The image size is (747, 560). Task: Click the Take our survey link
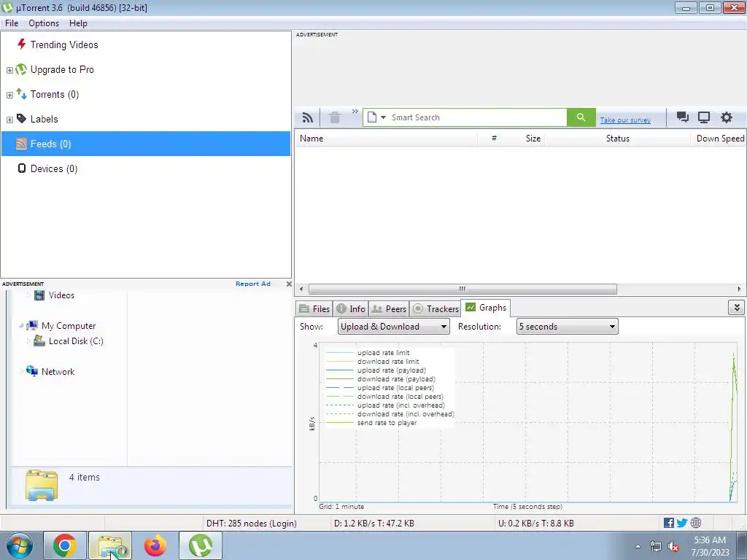click(625, 120)
